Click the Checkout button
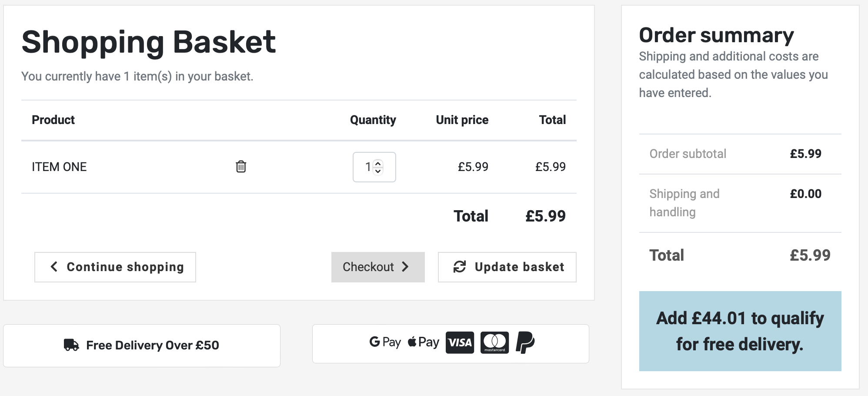Screen dimensions: 868x396 (x=378, y=267)
